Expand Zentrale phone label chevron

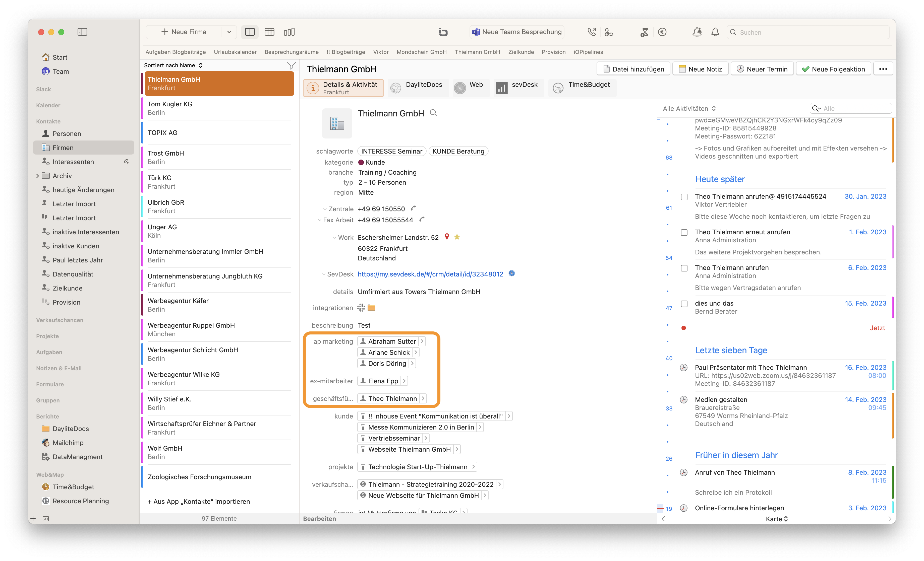pos(325,209)
